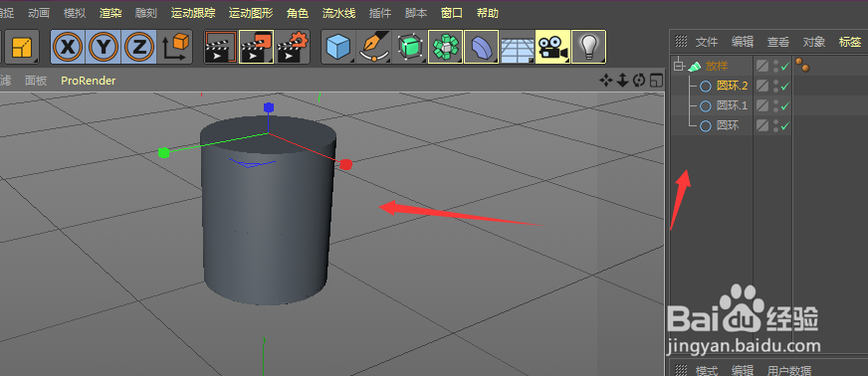This screenshot has width=868, height=376.
Task: Select the 圆环.2 spline object
Action: pos(732,87)
